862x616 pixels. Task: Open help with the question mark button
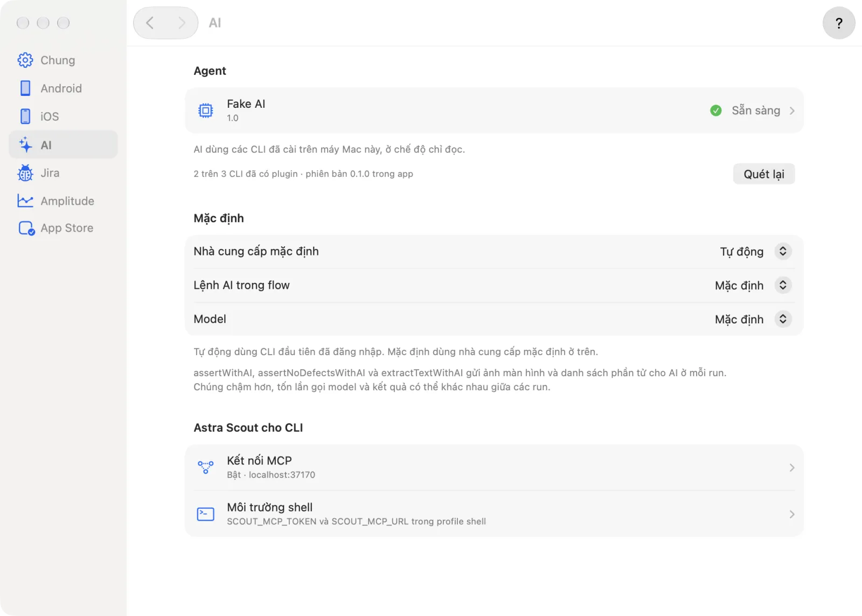click(839, 23)
